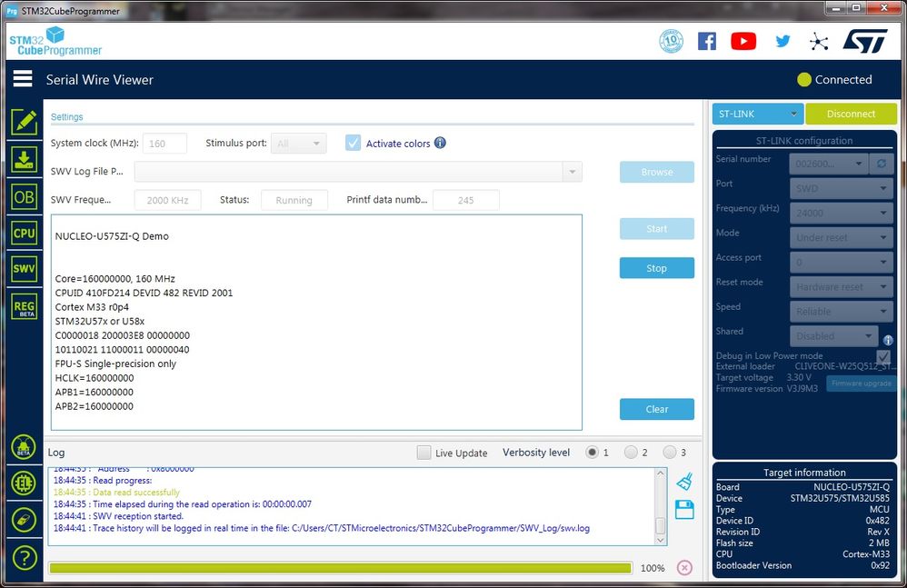Open the SWV serial wire viewer panel

pyautogui.click(x=24, y=269)
